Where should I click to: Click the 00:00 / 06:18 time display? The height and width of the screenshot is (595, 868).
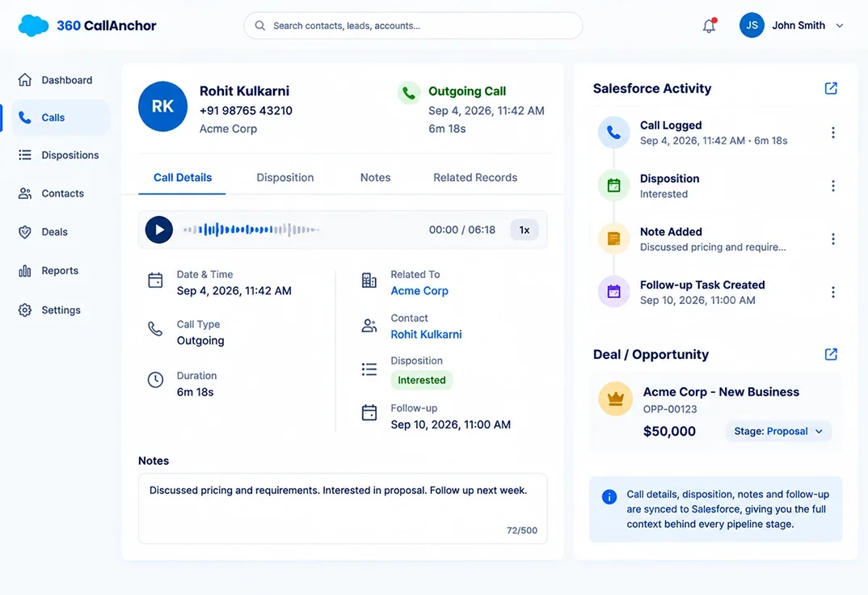(x=462, y=230)
